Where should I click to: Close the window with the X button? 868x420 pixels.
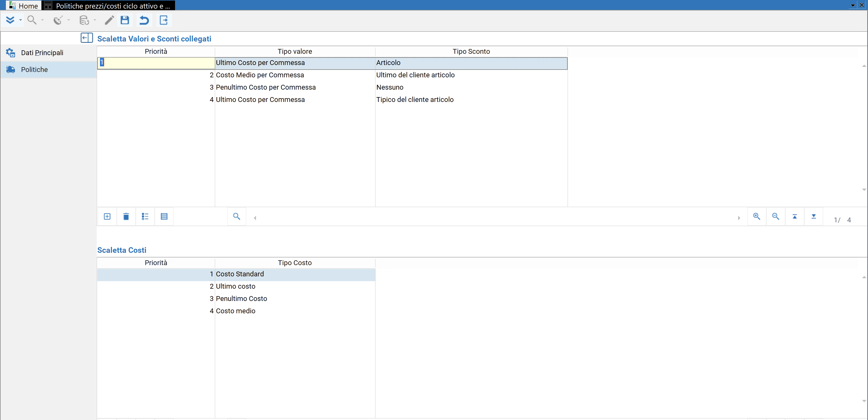(x=862, y=5)
